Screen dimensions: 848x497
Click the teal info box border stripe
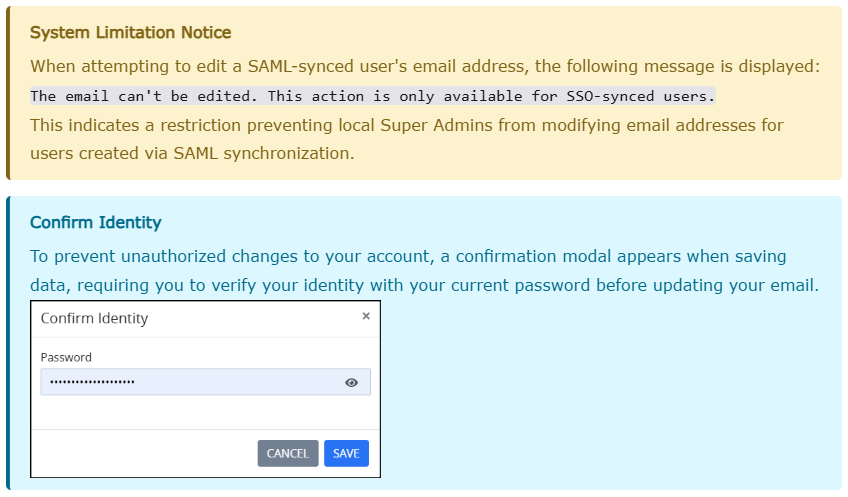(x=8, y=343)
